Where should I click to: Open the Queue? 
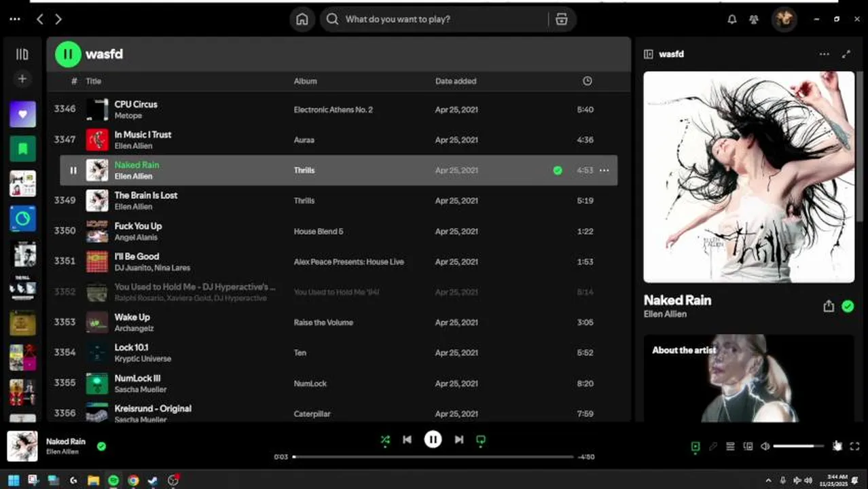click(730, 446)
